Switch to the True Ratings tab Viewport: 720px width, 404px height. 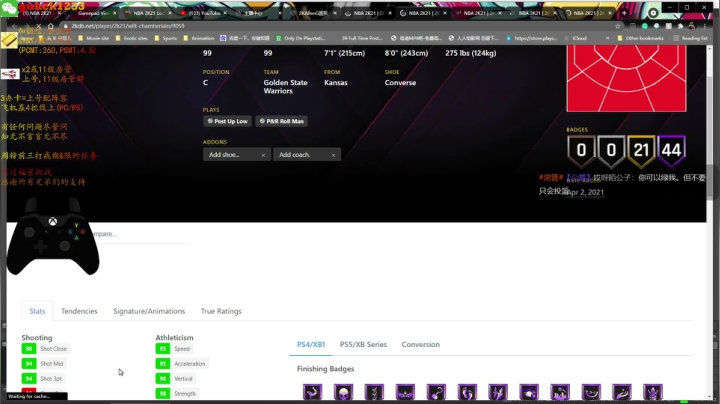221,311
